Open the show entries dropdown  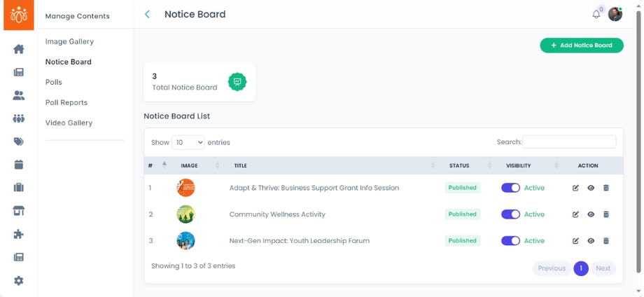[x=188, y=142]
